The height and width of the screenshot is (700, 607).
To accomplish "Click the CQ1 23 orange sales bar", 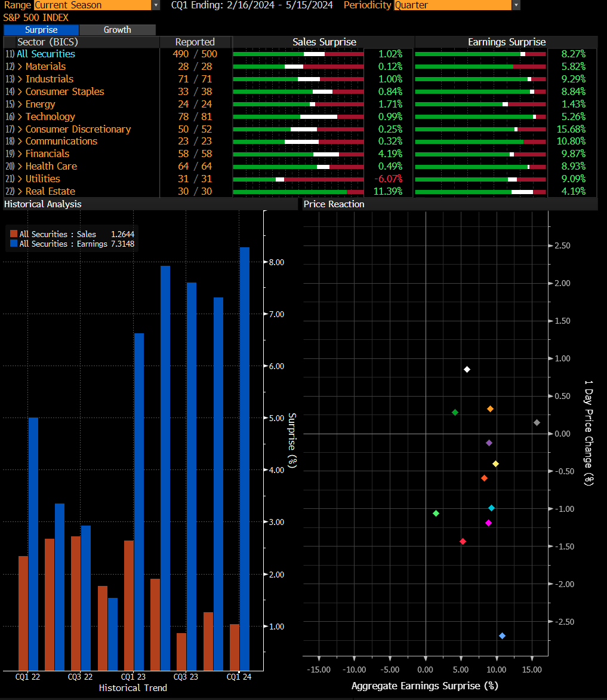I will 129,606.
